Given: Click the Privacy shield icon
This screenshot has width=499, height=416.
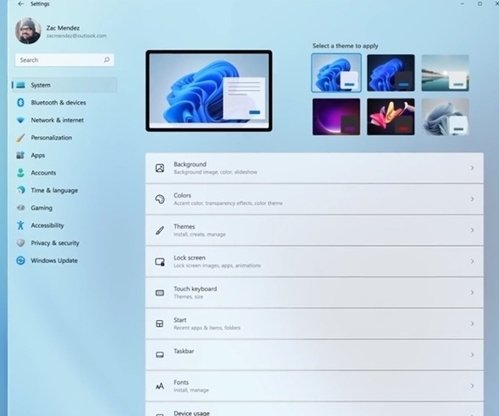Looking at the screenshot, I should click(x=21, y=243).
